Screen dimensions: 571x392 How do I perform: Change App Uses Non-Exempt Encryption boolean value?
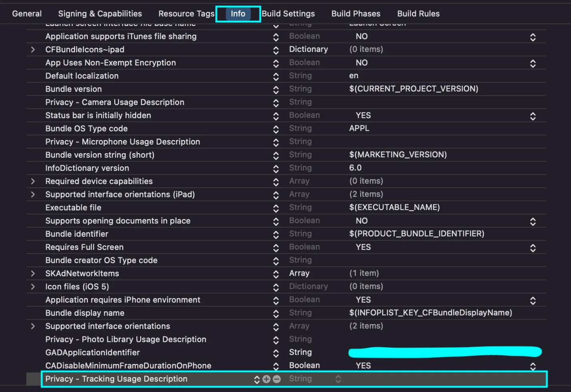pyautogui.click(x=533, y=63)
